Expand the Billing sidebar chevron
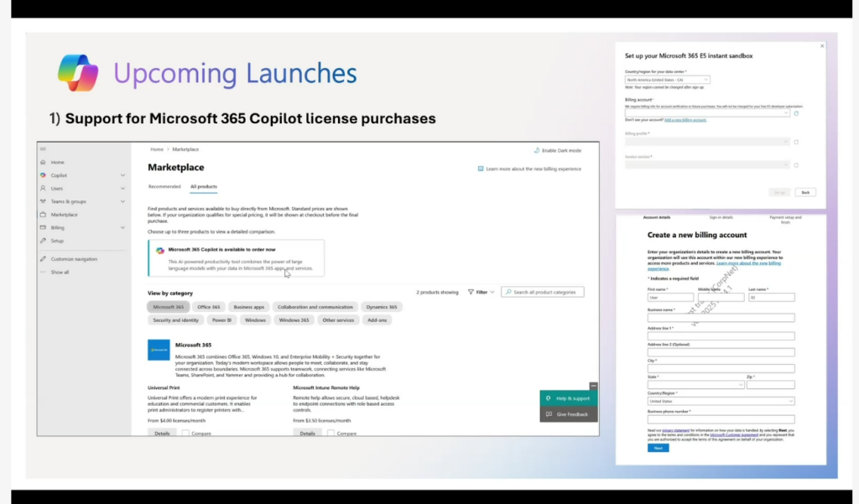The image size is (859, 504). 122,227
